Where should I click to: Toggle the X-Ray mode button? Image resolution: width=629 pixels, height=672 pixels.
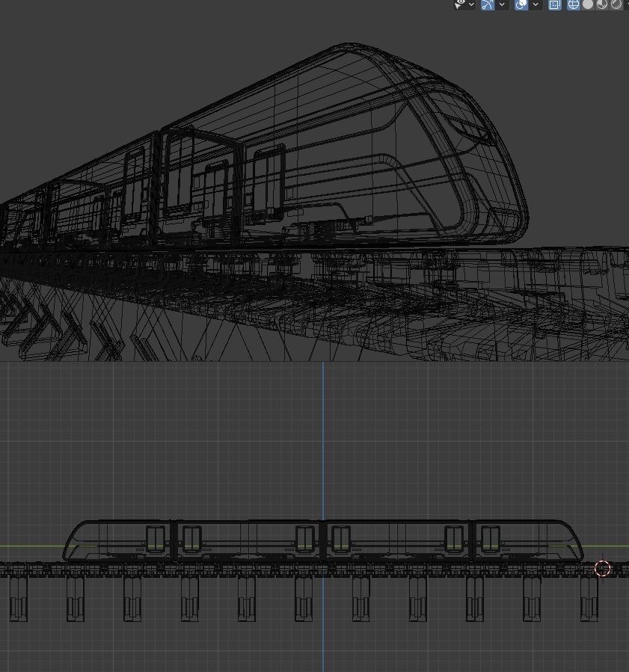point(554,4)
